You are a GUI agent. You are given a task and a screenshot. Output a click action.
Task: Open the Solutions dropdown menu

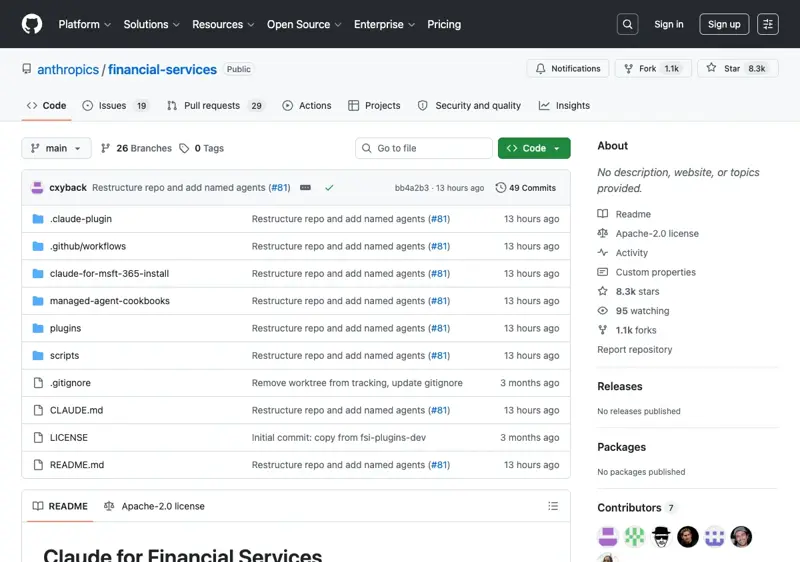(151, 24)
